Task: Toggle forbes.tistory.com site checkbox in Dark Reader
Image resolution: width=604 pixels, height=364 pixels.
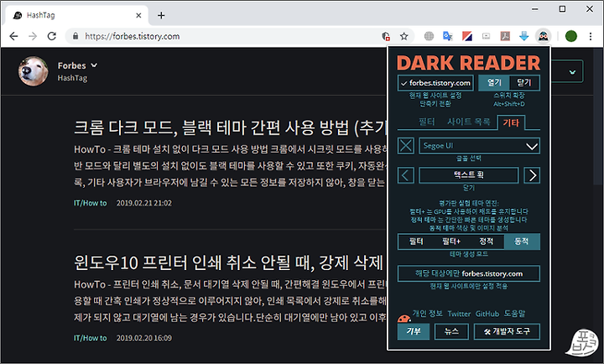Action: click(436, 83)
